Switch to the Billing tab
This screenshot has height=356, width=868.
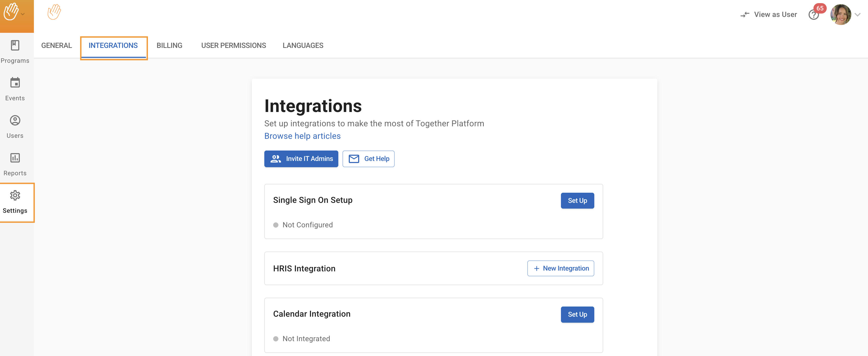pos(169,46)
